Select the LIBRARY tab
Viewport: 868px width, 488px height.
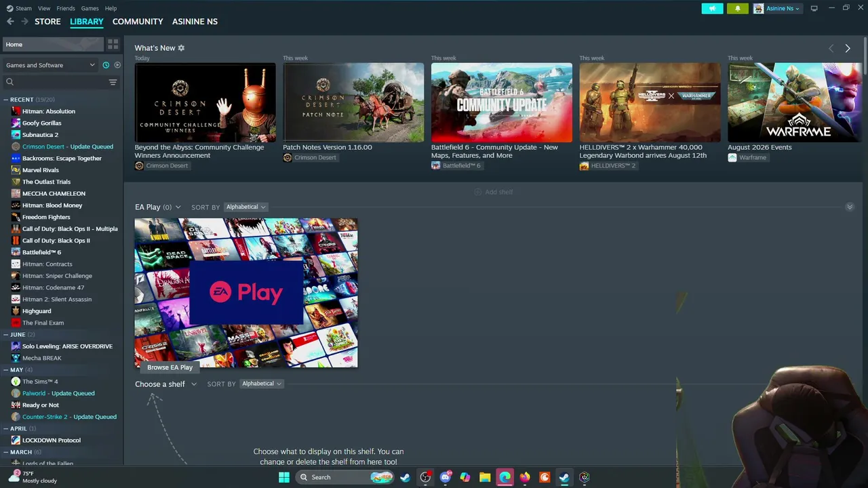tap(87, 22)
